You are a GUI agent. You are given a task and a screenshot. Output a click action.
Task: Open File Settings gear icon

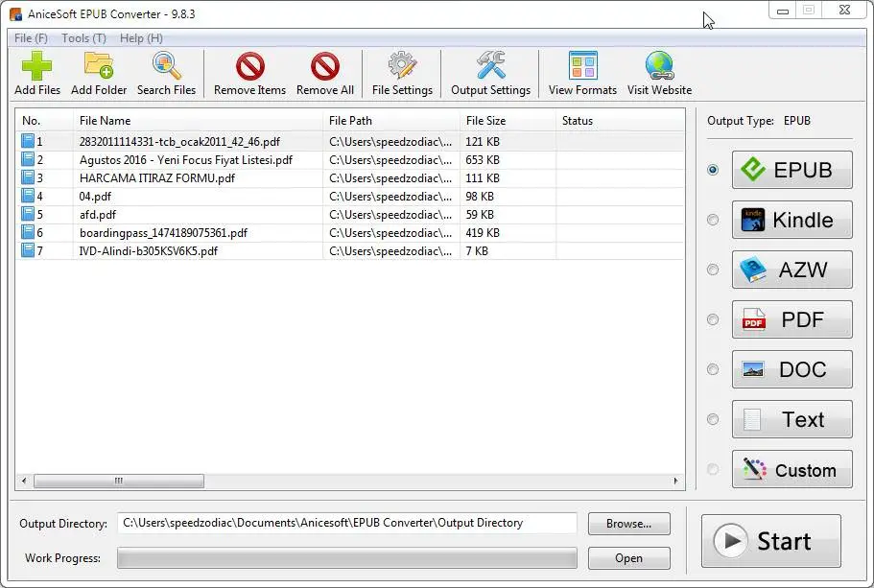click(x=402, y=66)
